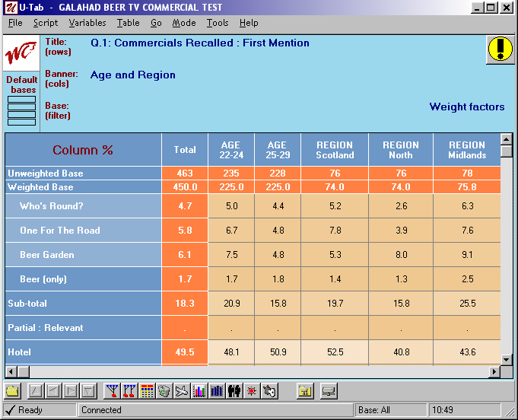
Task: Click the bar chart icon in toolbar
Action: (x=200, y=391)
